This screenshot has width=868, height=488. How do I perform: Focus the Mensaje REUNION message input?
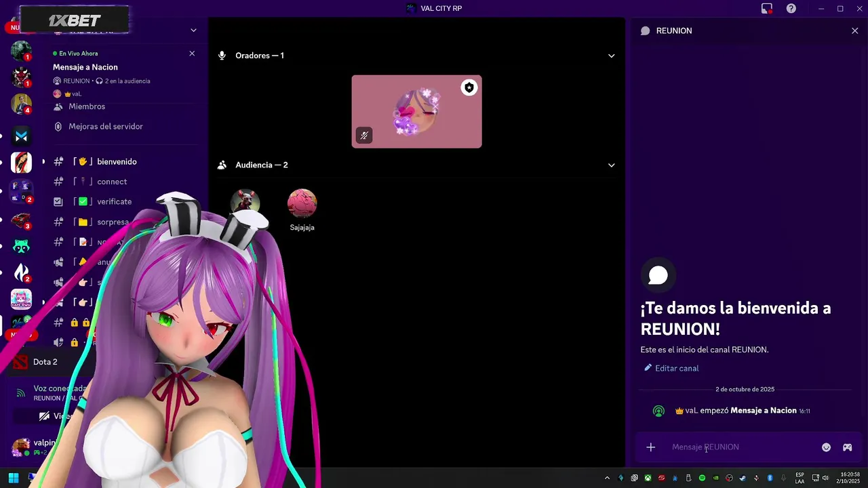tap(739, 447)
